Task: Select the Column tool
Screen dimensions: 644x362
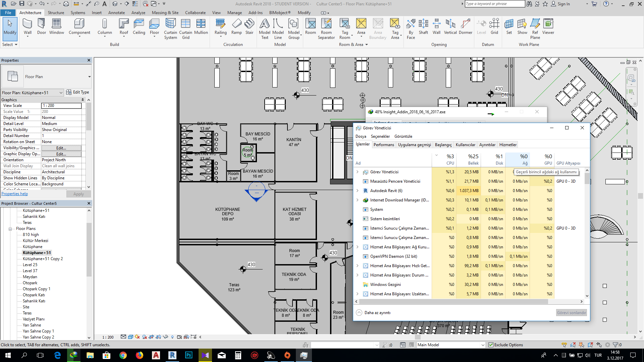Action: pos(105,27)
